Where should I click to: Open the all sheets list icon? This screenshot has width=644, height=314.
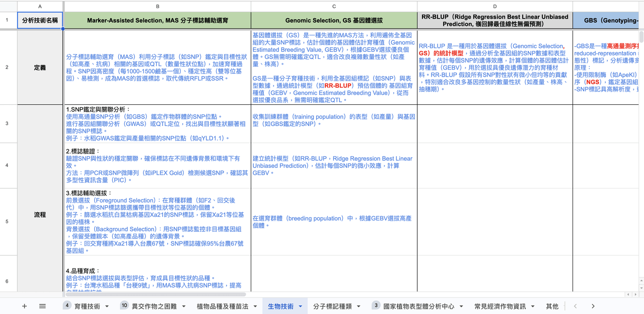(x=42, y=306)
